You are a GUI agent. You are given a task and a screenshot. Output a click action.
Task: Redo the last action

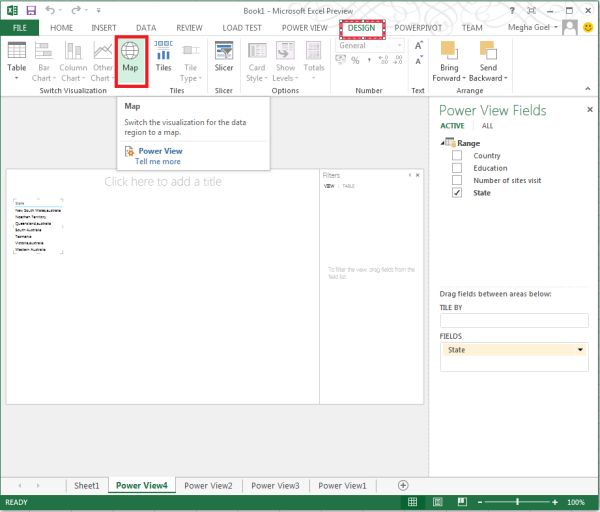point(77,10)
